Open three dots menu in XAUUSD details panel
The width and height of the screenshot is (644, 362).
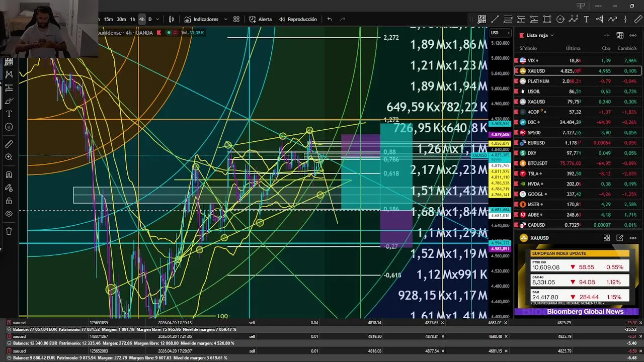tap(633, 238)
